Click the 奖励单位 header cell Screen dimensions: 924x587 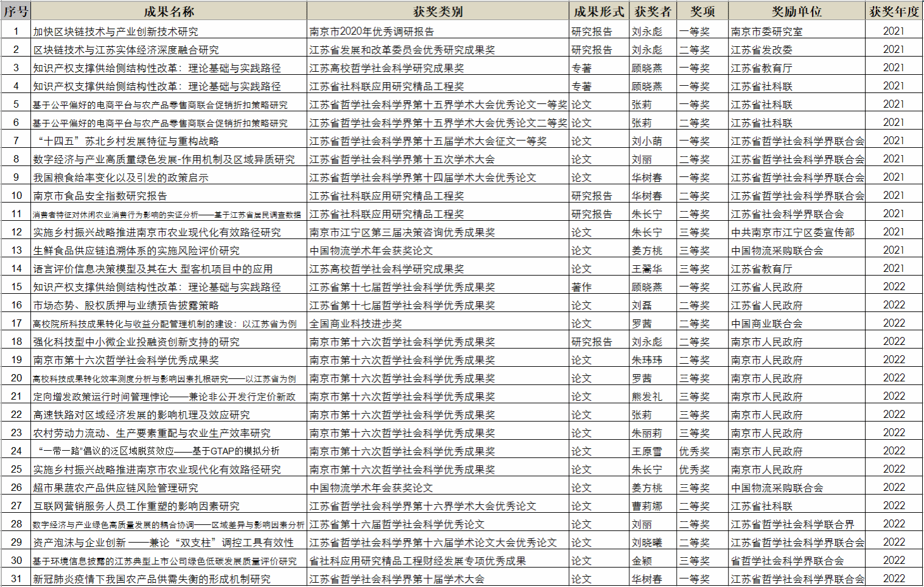[796, 12]
